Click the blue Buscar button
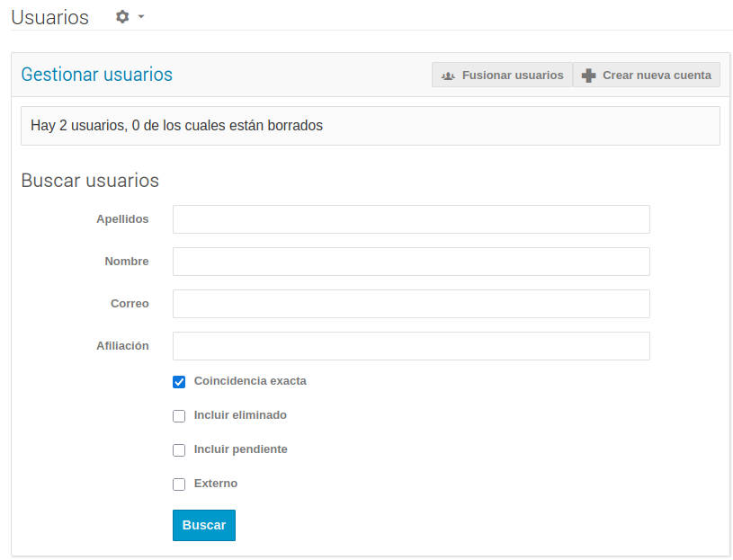The image size is (733, 560). [204, 525]
